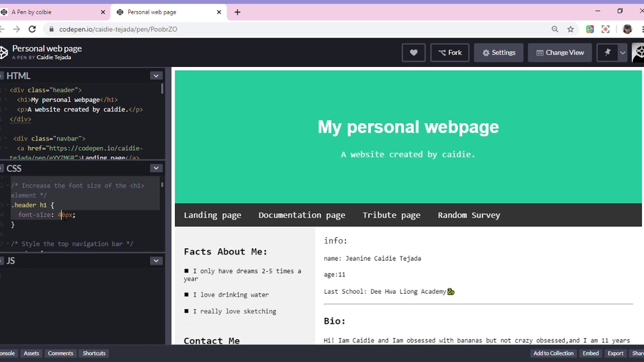The image size is (644, 362).
Task: Click the address bar URL
Action: coord(118,29)
